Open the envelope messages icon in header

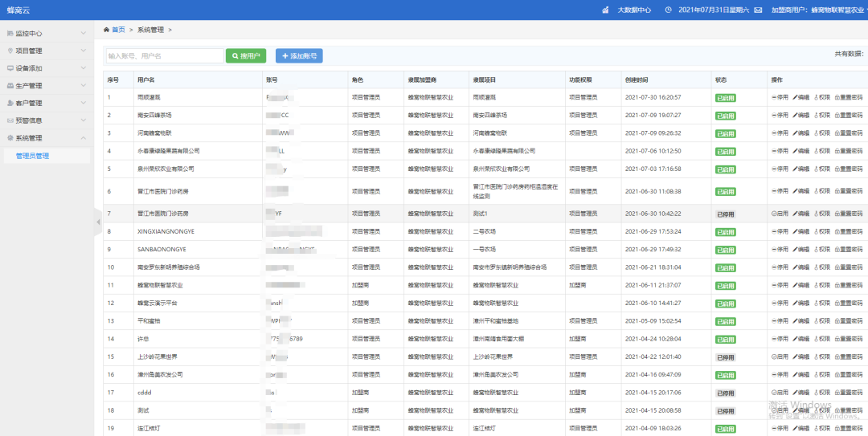point(758,10)
